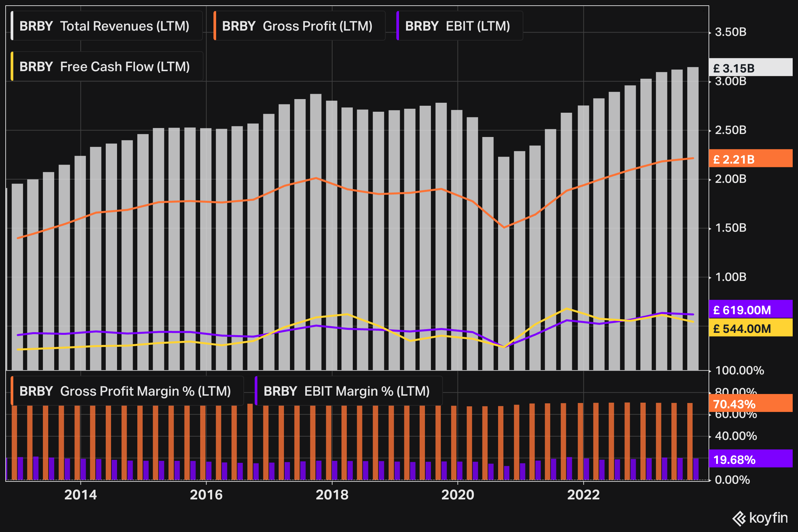
Task: Click the 100.00% margin axis label
Action: 739,370
